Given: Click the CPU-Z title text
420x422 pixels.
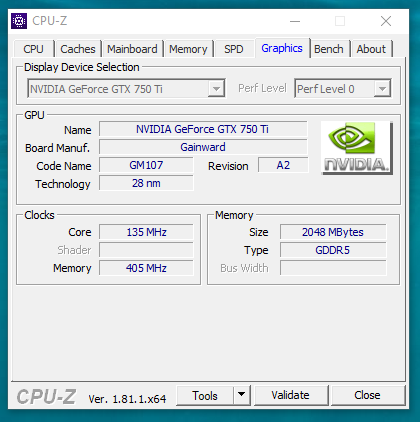Looking at the screenshot, I should [50, 21].
